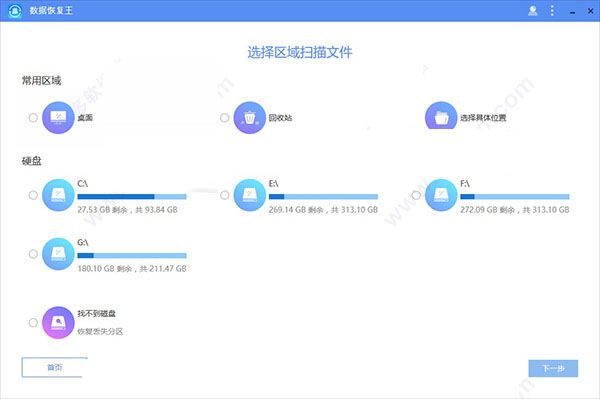
Task: Click the 选择具体位置 folder icon
Action: pyautogui.click(x=441, y=116)
